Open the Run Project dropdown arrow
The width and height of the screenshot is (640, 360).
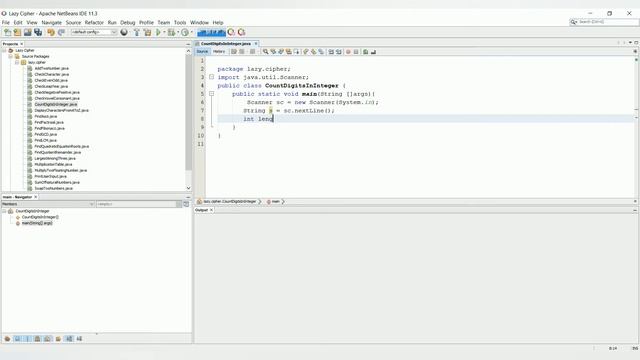tap(164, 32)
